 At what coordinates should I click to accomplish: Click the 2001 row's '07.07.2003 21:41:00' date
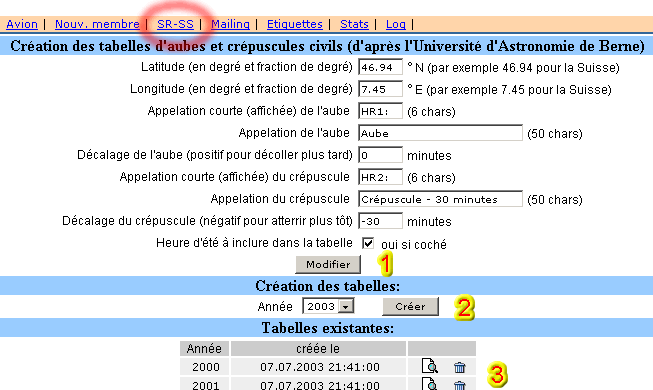(x=319, y=384)
